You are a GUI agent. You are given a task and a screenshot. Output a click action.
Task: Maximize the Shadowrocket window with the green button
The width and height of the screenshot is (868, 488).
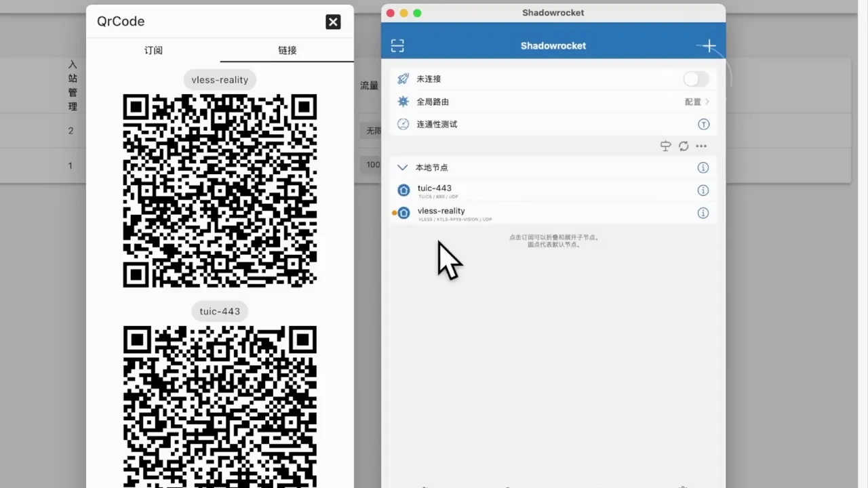click(x=417, y=13)
